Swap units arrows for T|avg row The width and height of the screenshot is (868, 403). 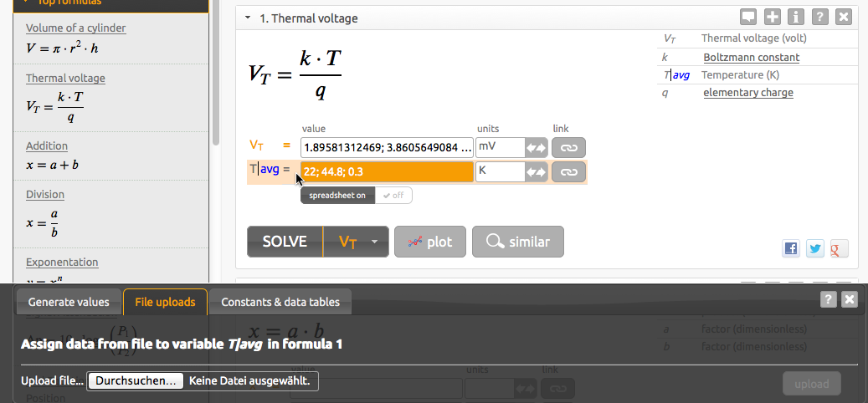[x=536, y=172]
